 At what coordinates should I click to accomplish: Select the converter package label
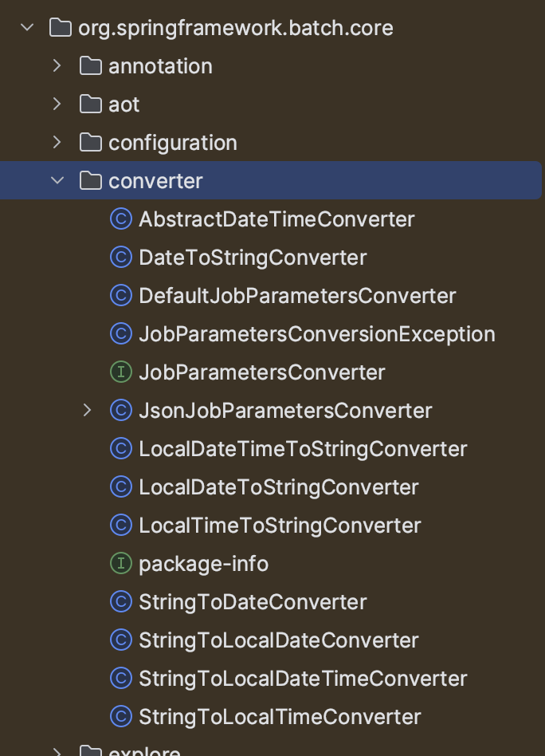coord(155,181)
